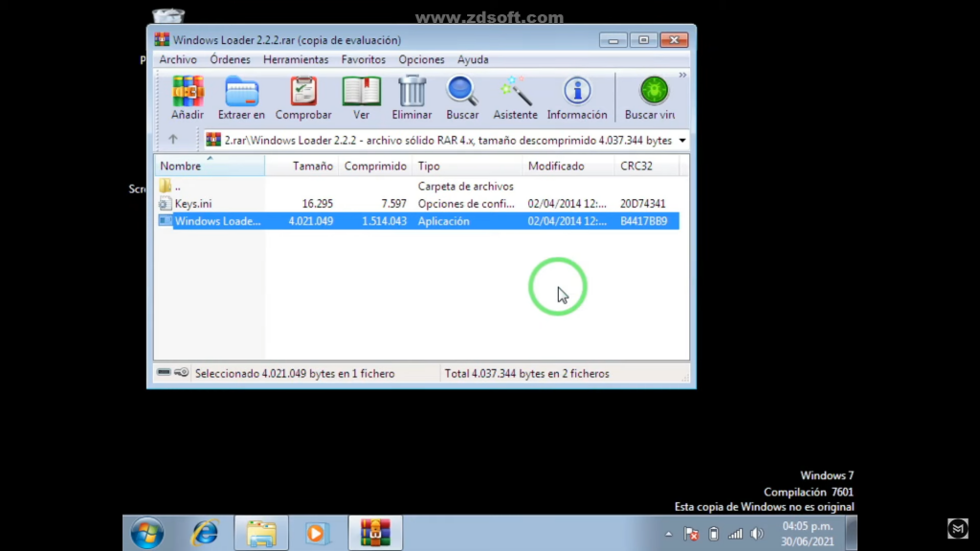Image resolution: width=980 pixels, height=551 pixels.
Task: Open the Recycle Bin desktop icon
Action: pos(168,15)
